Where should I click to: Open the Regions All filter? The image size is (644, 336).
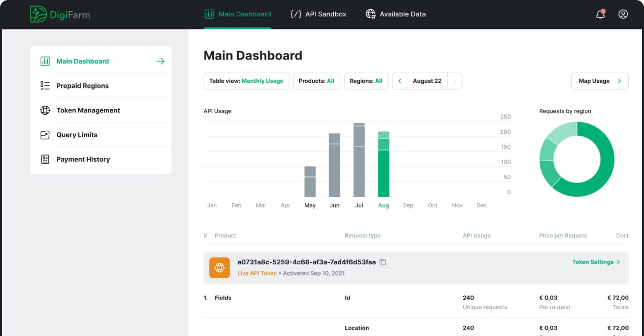click(366, 81)
